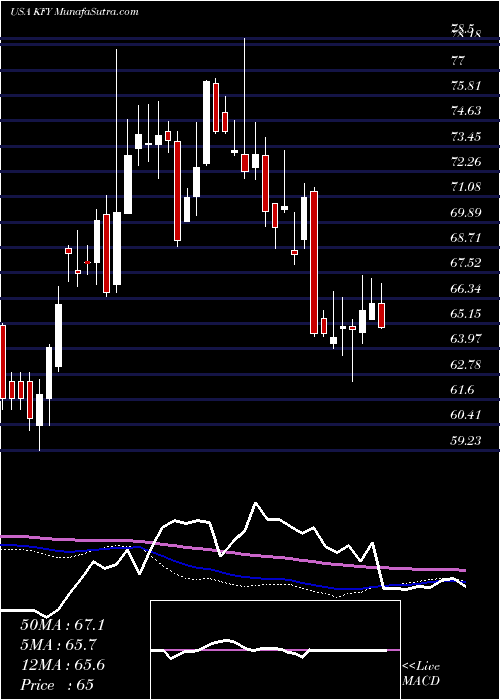Click the Price : 65 readout

[57, 685]
